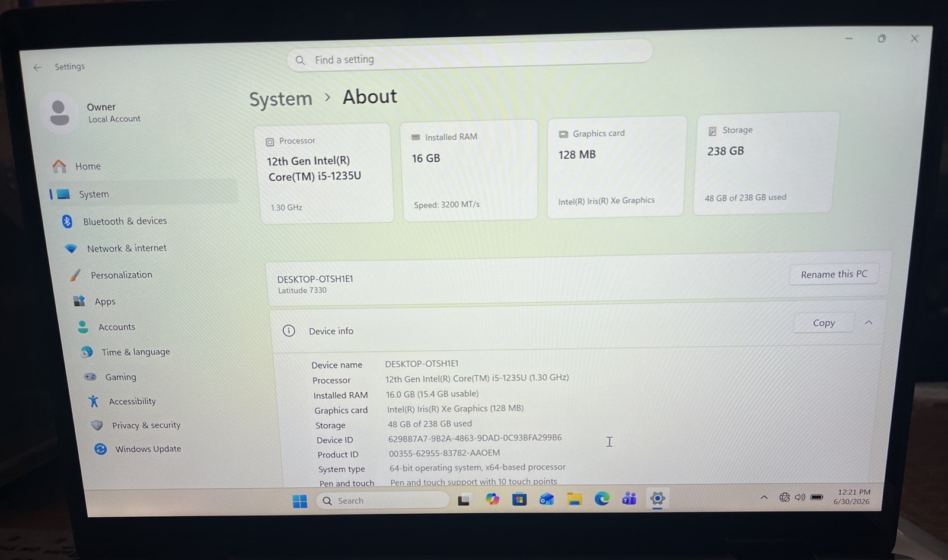948x560 pixels.
Task: Click the Device info circle icon
Action: coord(289,331)
